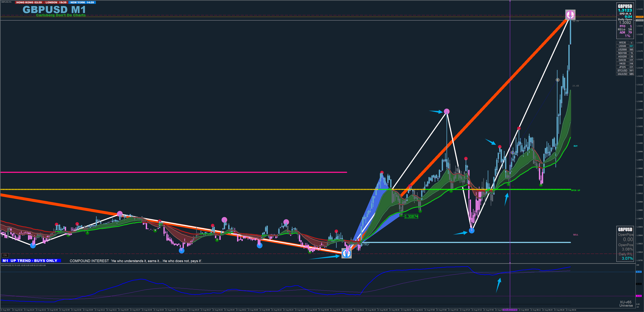Image resolution: width=644 pixels, height=312 pixels.
Task: Click the blue up-arrow entry signal icon
Action: 347,253
